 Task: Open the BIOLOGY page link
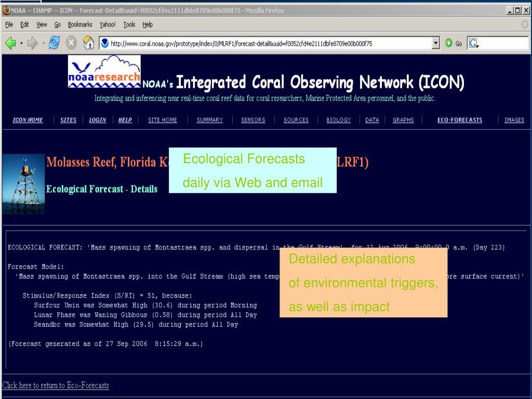pyautogui.click(x=339, y=120)
